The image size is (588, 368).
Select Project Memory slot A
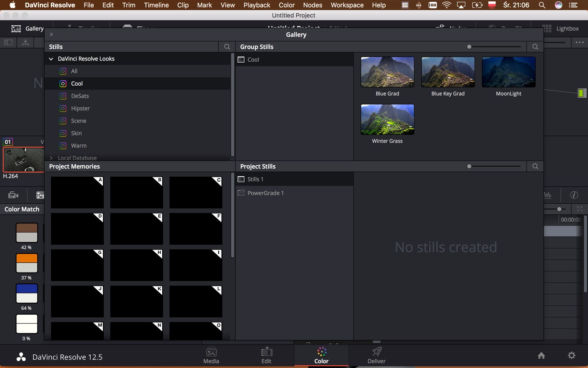point(77,192)
